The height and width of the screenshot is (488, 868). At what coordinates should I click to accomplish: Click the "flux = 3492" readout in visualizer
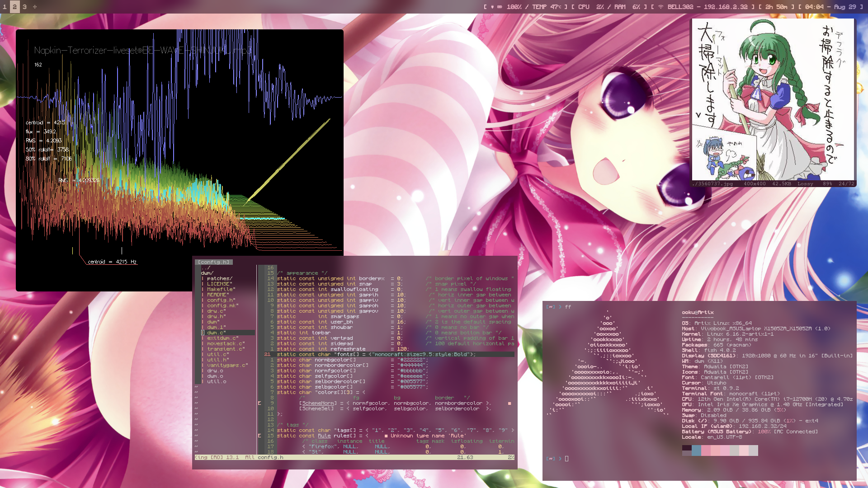tap(41, 131)
